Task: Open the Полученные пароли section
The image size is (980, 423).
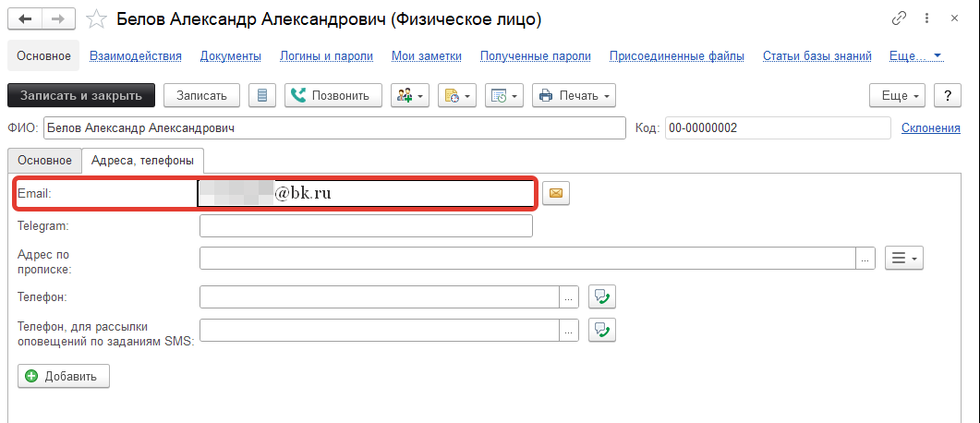Action: (536, 56)
